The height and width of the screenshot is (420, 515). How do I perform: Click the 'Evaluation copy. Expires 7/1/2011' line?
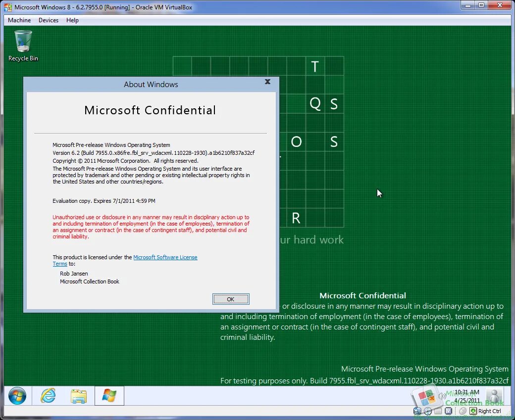click(104, 201)
